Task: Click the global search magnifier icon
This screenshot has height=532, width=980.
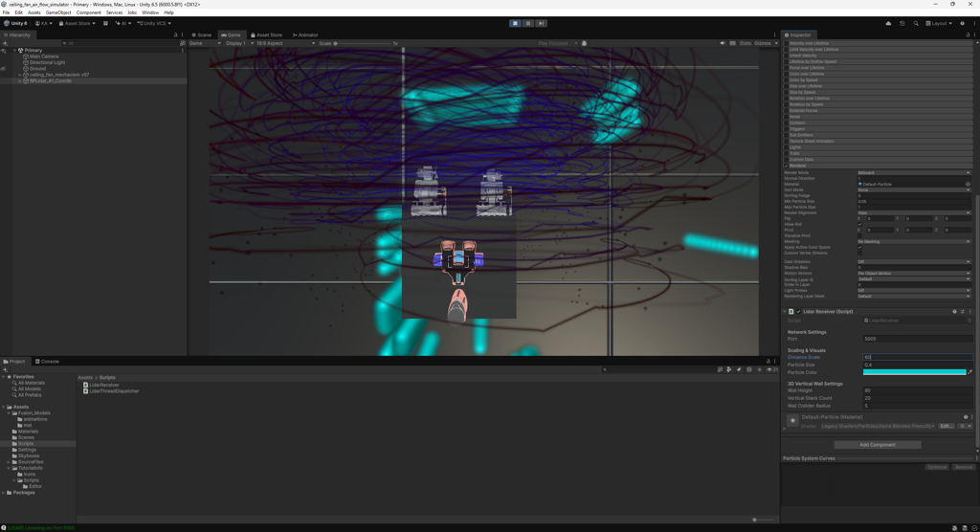Action: [916, 23]
